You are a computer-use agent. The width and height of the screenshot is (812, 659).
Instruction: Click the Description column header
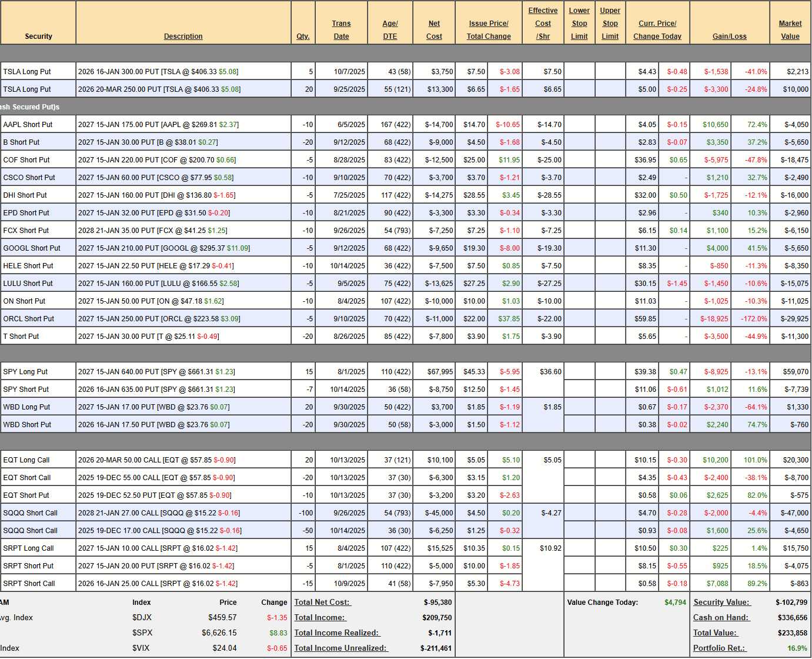[x=183, y=36]
